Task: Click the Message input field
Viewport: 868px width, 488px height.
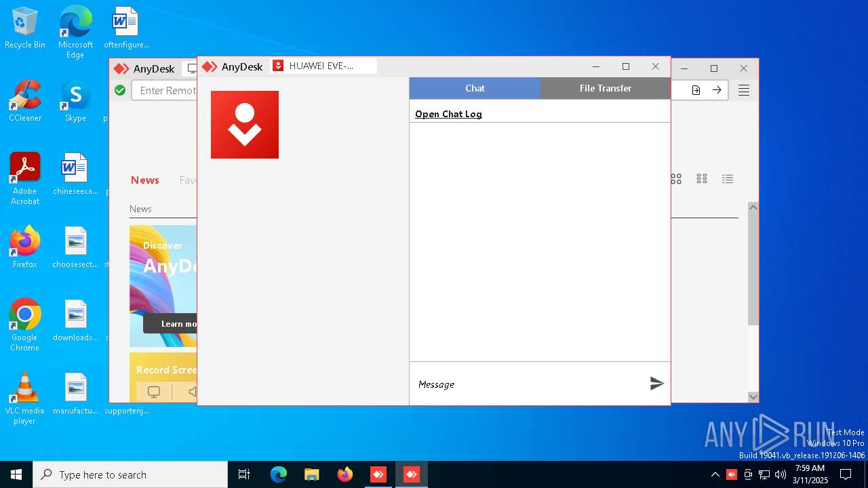Action: 529,384
